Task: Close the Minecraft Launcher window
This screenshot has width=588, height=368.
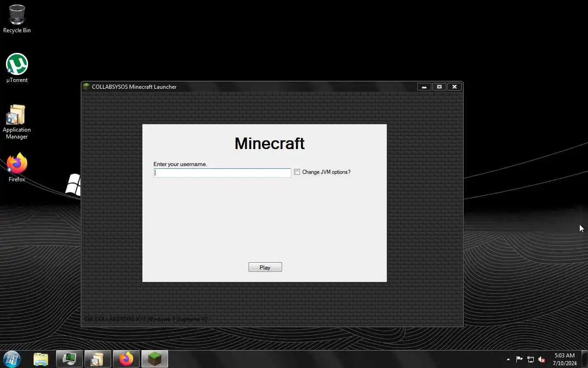Action: [454, 86]
